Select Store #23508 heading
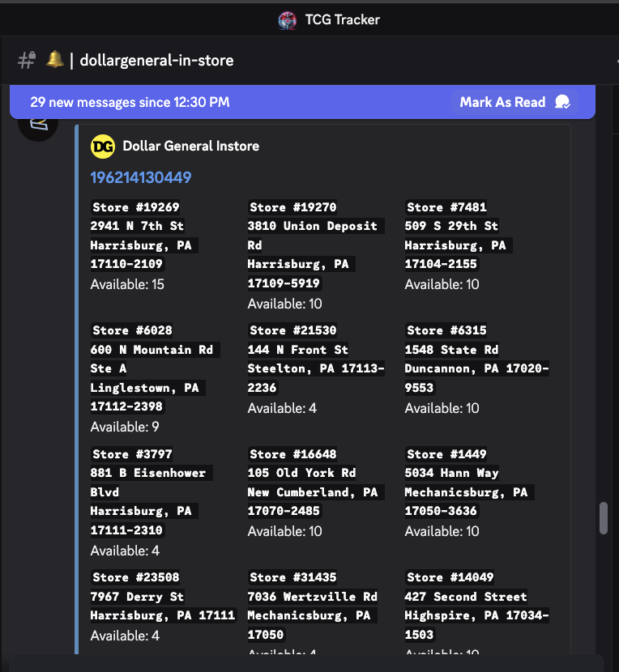 point(136,576)
